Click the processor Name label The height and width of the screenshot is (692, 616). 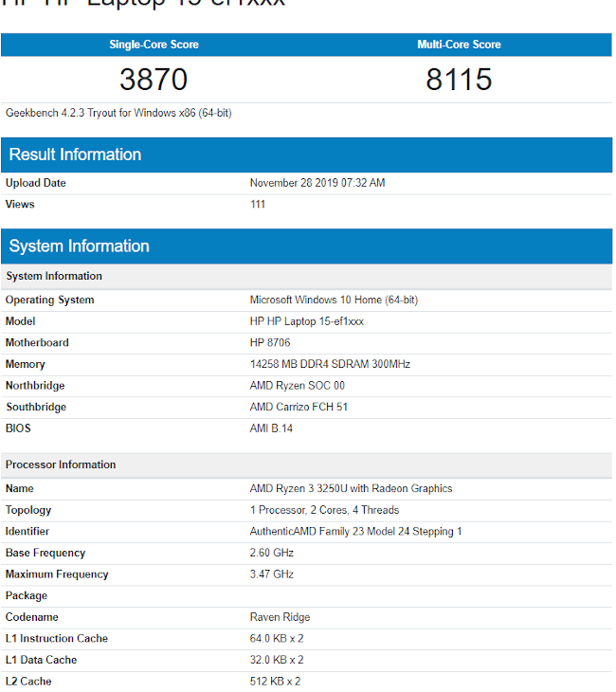pos(19,488)
